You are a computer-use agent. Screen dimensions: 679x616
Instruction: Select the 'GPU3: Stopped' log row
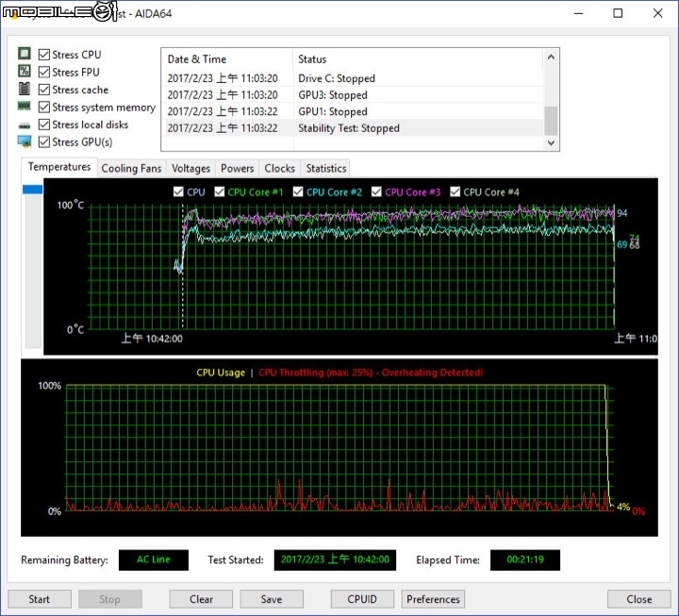tap(353, 95)
